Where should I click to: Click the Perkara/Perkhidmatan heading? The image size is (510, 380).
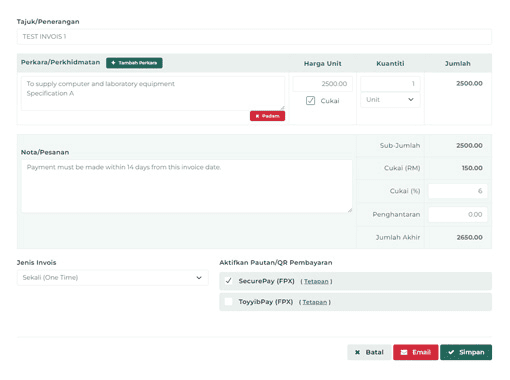(x=60, y=62)
